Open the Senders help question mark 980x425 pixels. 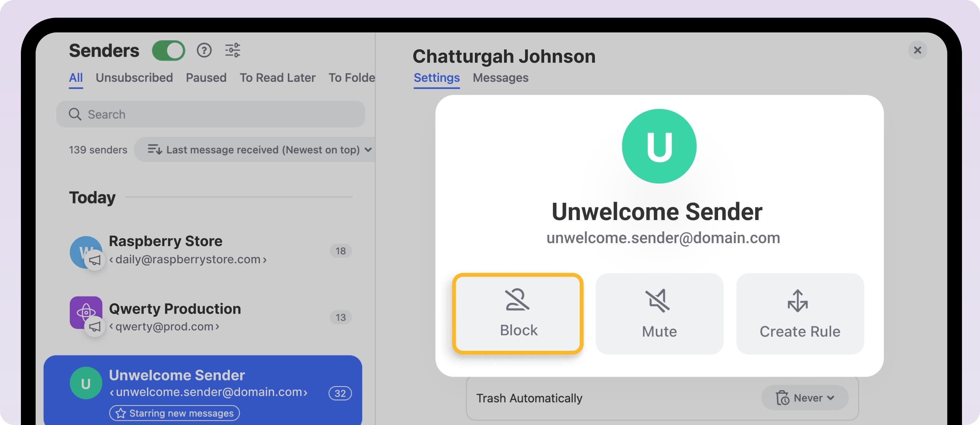(x=205, y=50)
